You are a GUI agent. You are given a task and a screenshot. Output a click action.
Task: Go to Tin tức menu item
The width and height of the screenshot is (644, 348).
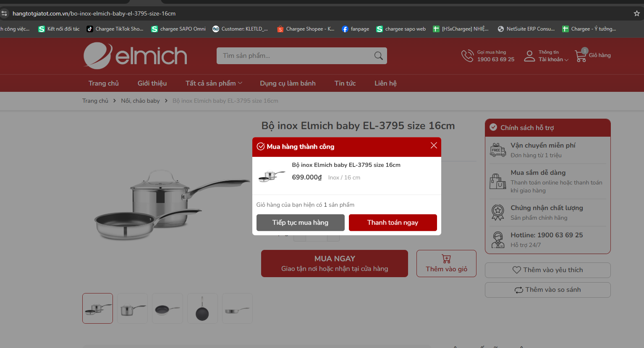[345, 83]
